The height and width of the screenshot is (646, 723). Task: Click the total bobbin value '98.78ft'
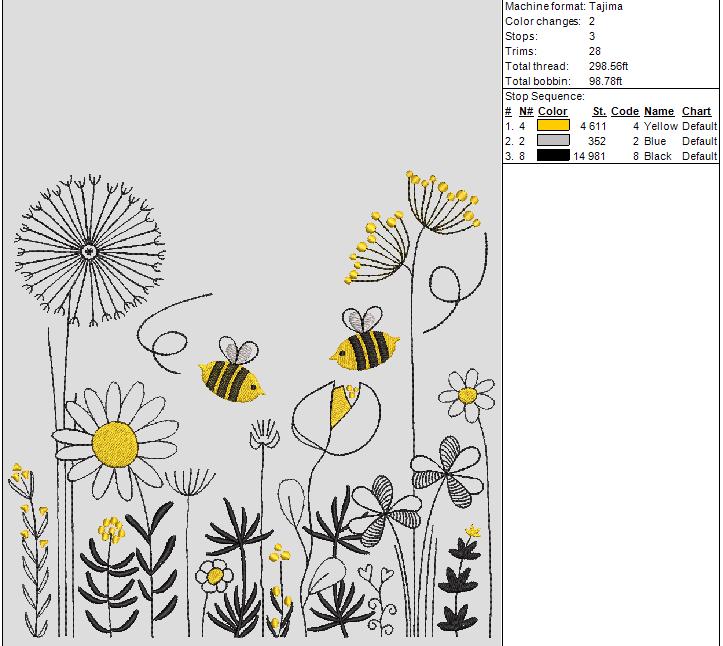coord(605,81)
